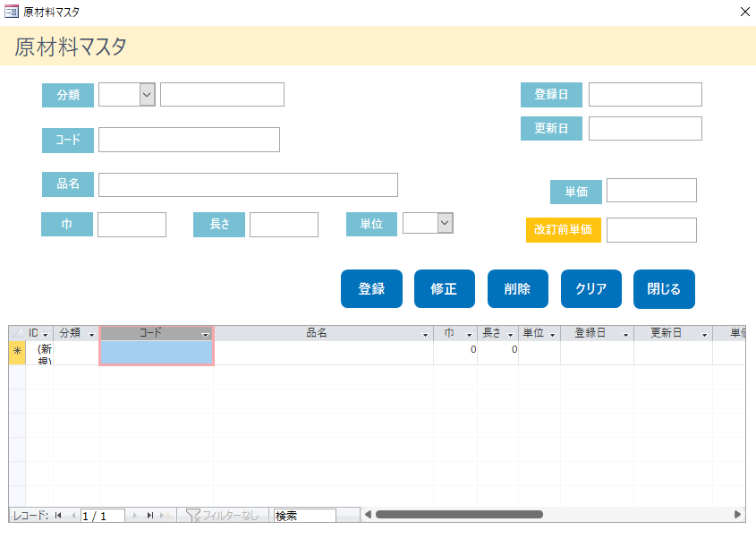Image resolution: width=756 pixels, height=539 pixels.
Task: Click the new blank record navigation icon
Action: point(165,516)
